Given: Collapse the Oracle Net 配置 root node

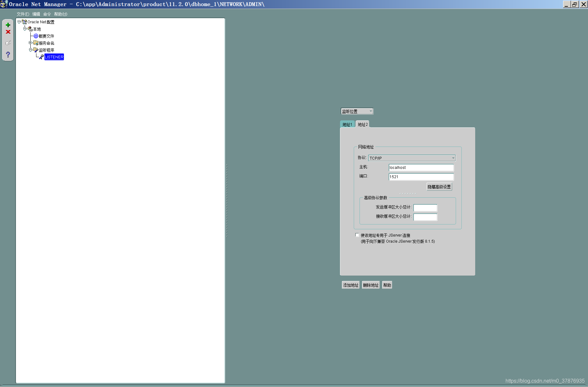Looking at the screenshot, I should [19, 22].
